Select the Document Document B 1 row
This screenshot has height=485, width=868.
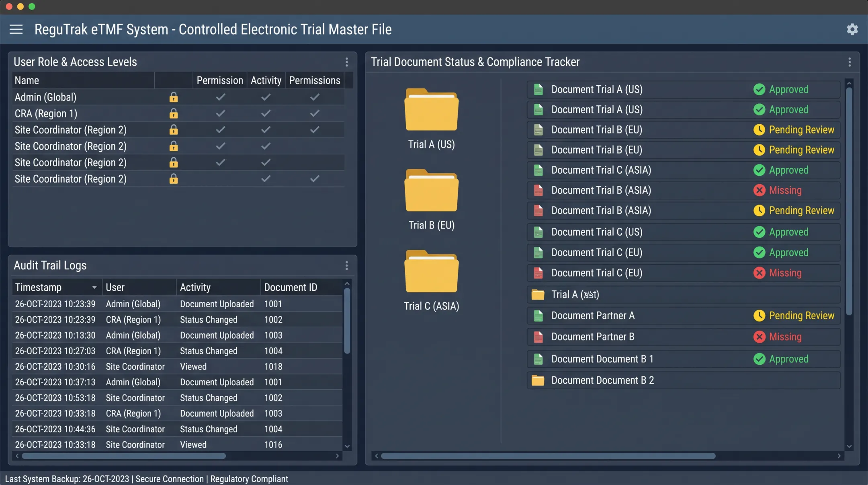(684, 359)
